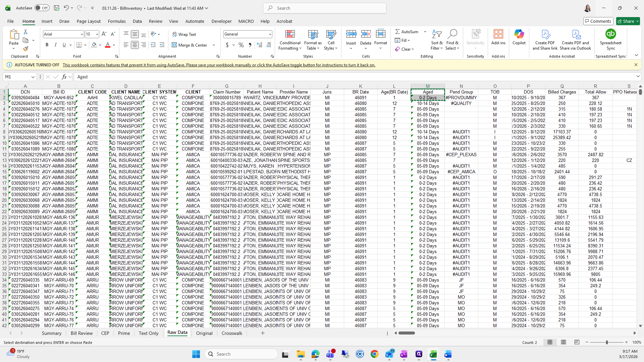Open Conditional Formatting menu
The height and width of the screenshot is (362, 644).
[290, 40]
